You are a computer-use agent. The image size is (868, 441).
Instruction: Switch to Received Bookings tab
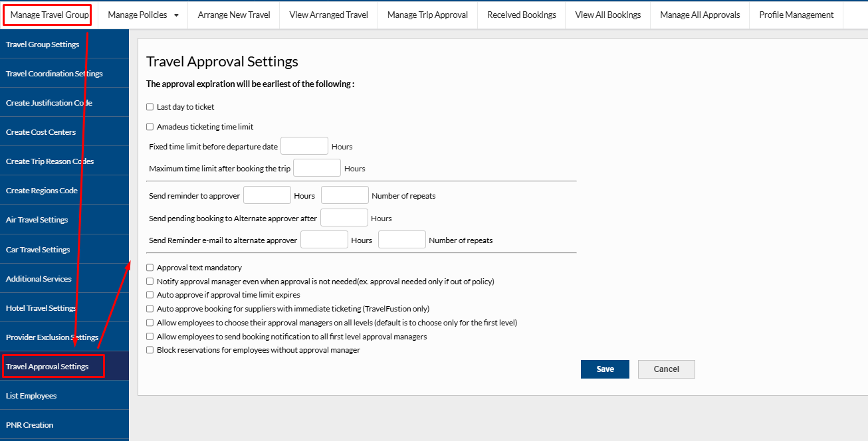pos(522,15)
